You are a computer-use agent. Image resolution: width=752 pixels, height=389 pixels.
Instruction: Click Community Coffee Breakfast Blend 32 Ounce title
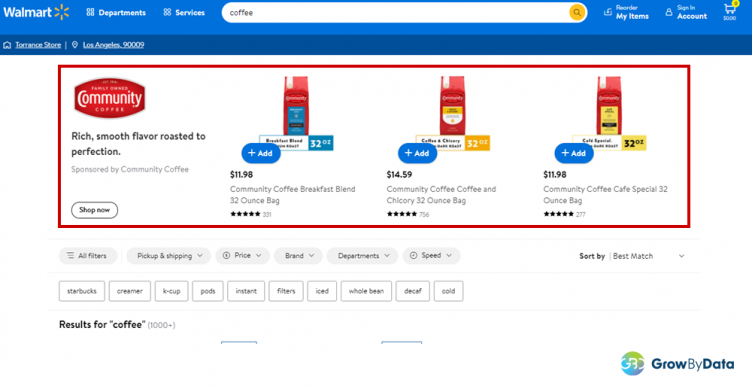[293, 195]
